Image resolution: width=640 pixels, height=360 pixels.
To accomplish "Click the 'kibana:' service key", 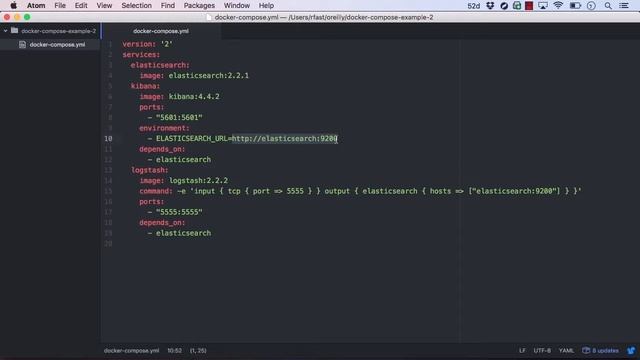I will 145,86.
